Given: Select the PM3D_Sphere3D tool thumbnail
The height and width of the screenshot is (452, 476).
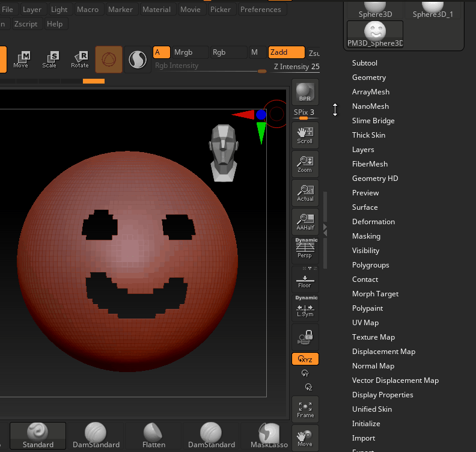Looking at the screenshot, I should coord(375,34).
